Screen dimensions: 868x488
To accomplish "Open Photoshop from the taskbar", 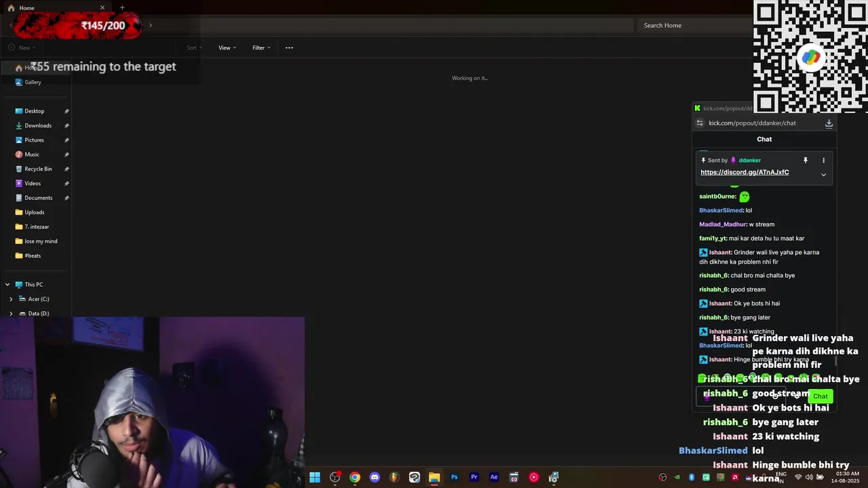I will click(x=454, y=477).
